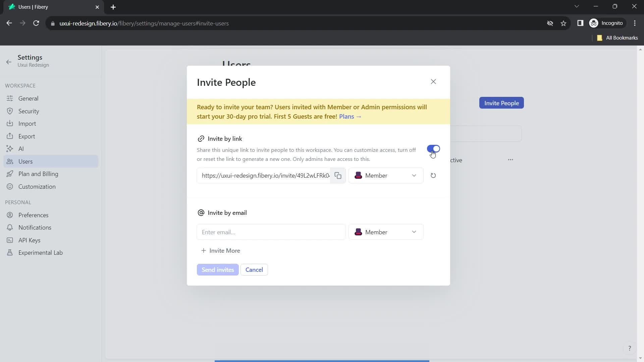Open Chrome side panel icon
Image resolution: width=644 pixels, height=362 pixels.
tap(580, 23)
